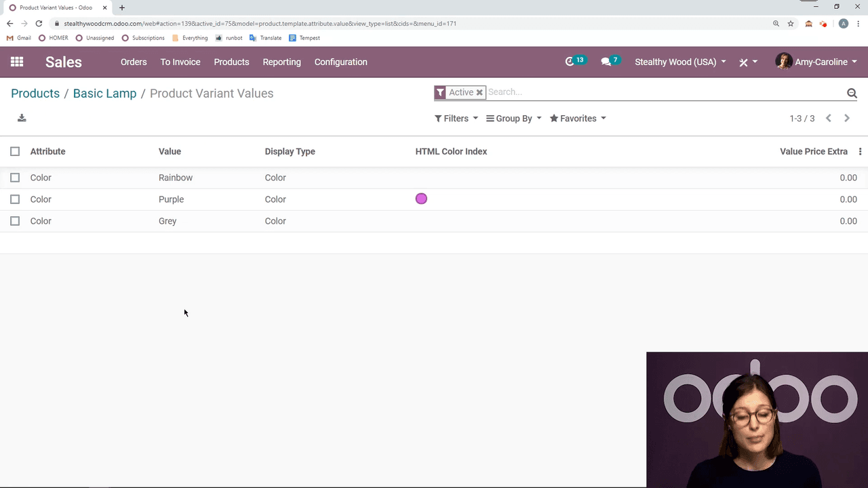Viewport: 868px width, 488px height.
Task: Remove the Active filter tag
Action: tap(479, 92)
